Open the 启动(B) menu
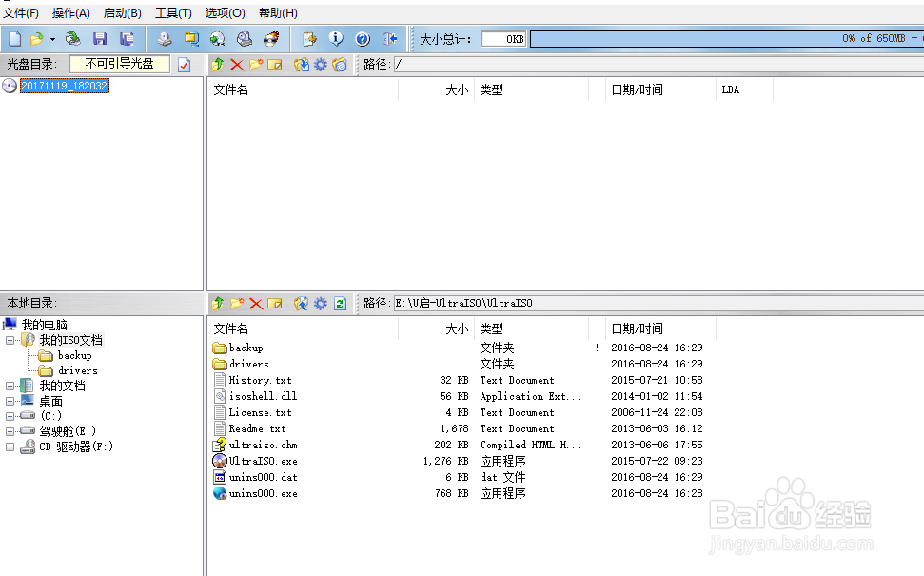Viewport: 924px width, 576px height. 122,13
